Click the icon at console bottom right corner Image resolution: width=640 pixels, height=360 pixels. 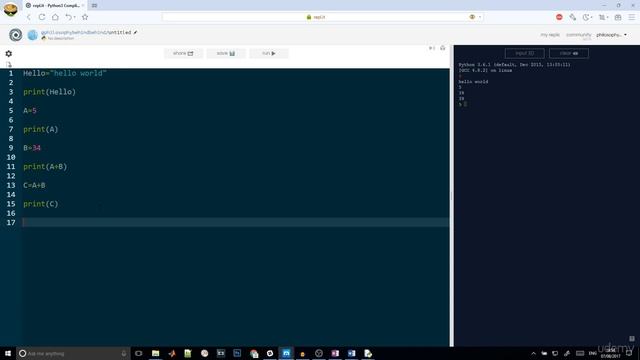click(x=632, y=338)
